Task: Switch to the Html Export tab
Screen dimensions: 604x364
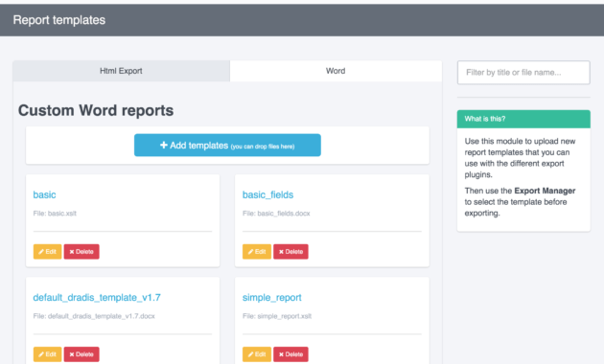Action: tap(121, 71)
